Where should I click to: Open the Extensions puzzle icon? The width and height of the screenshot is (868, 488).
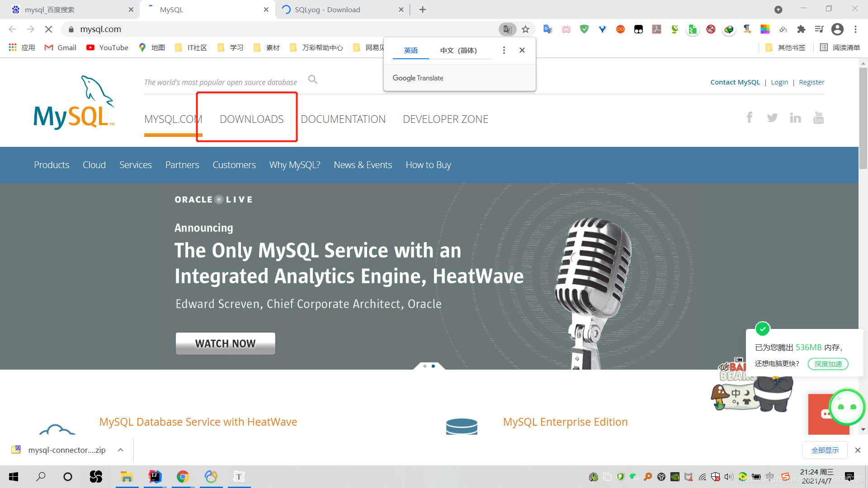click(x=801, y=29)
